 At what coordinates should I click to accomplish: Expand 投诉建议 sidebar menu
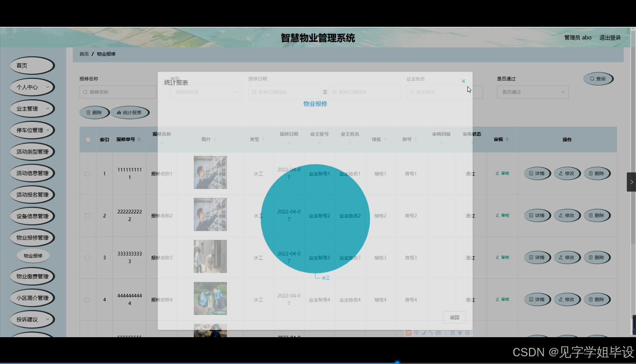click(x=32, y=319)
